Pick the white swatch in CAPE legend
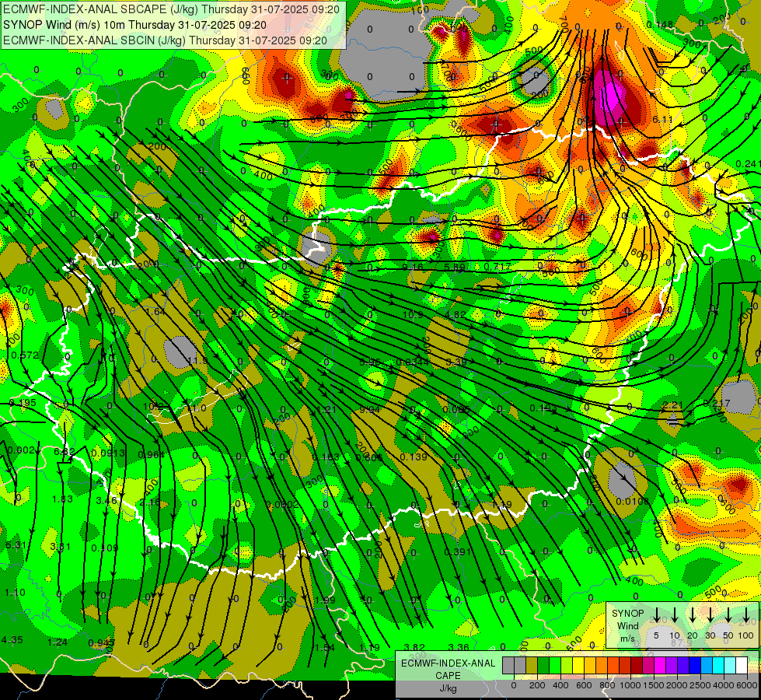This screenshot has width=761, height=700. pyautogui.click(x=742, y=665)
